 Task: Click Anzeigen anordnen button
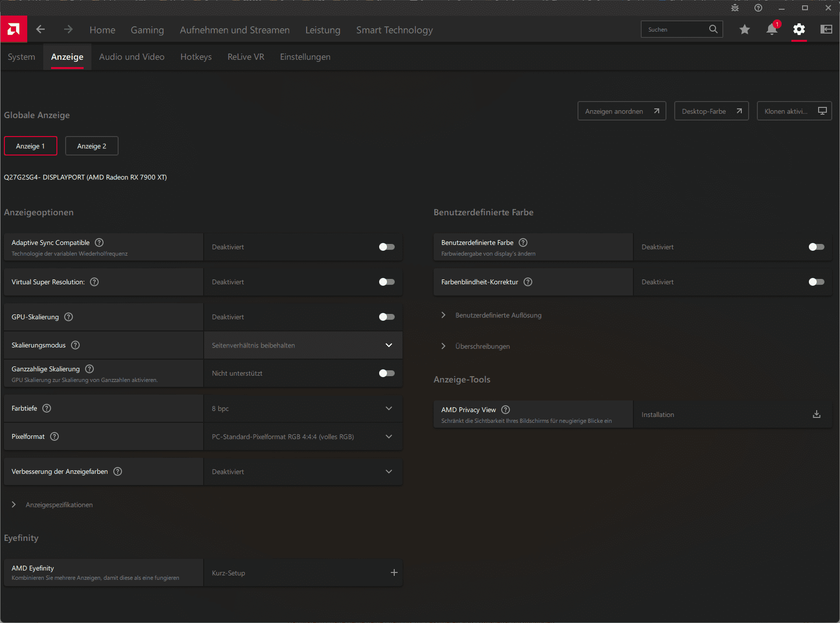[x=622, y=111]
